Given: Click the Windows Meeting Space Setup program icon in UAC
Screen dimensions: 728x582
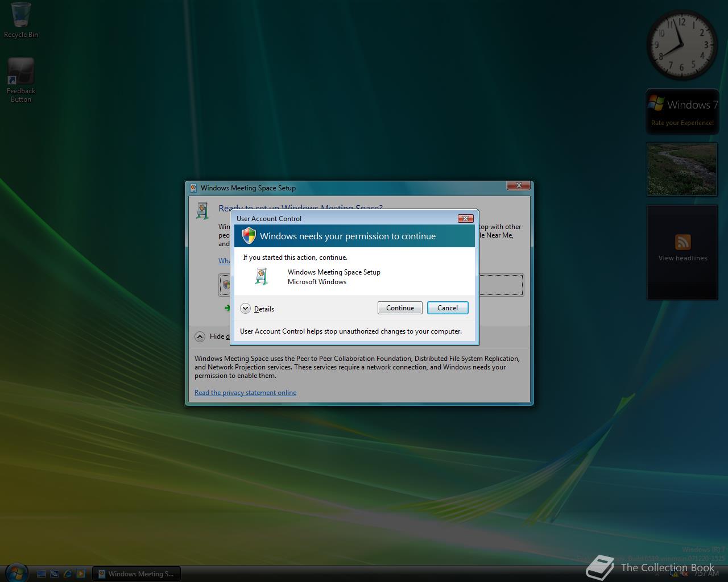Looking at the screenshot, I should pyautogui.click(x=261, y=276).
